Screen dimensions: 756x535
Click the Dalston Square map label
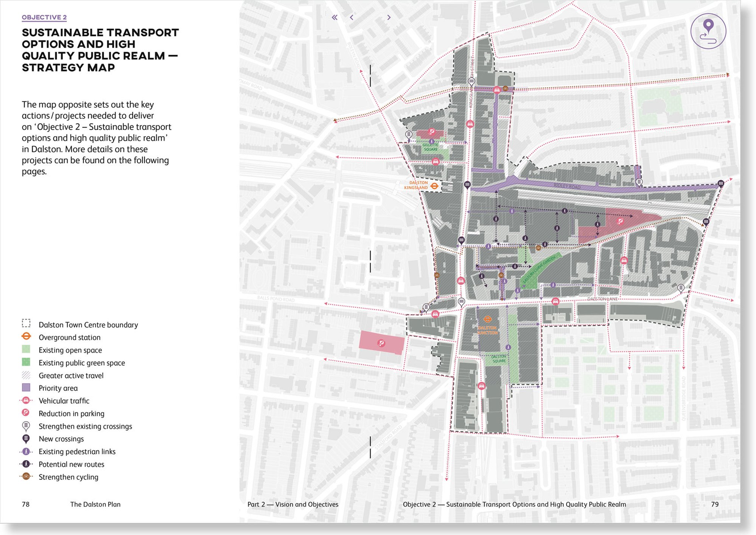(x=499, y=358)
